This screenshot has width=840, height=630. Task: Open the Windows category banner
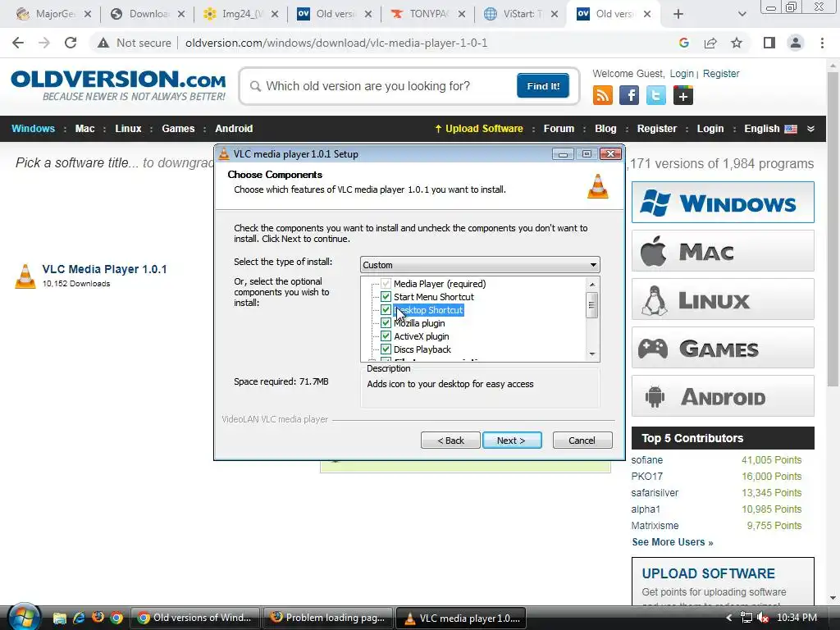click(723, 203)
